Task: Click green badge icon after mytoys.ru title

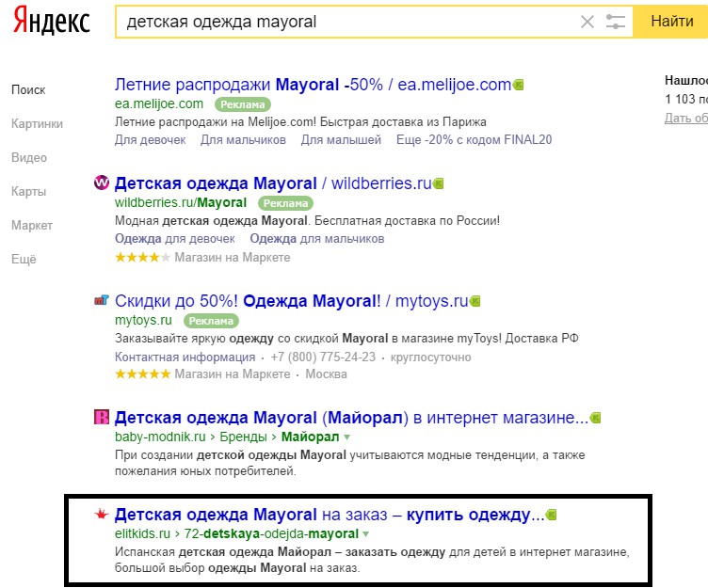Action: click(475, 300)
